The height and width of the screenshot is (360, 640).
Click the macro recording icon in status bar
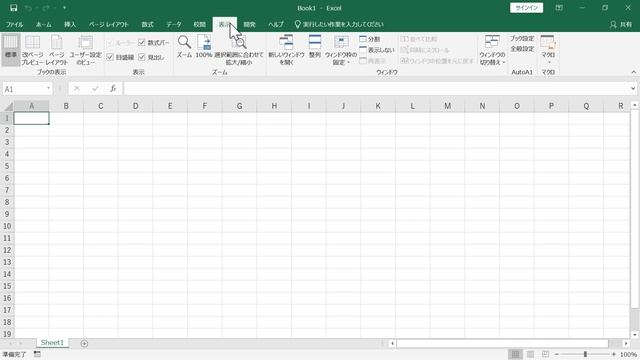[x=37, y=354]
